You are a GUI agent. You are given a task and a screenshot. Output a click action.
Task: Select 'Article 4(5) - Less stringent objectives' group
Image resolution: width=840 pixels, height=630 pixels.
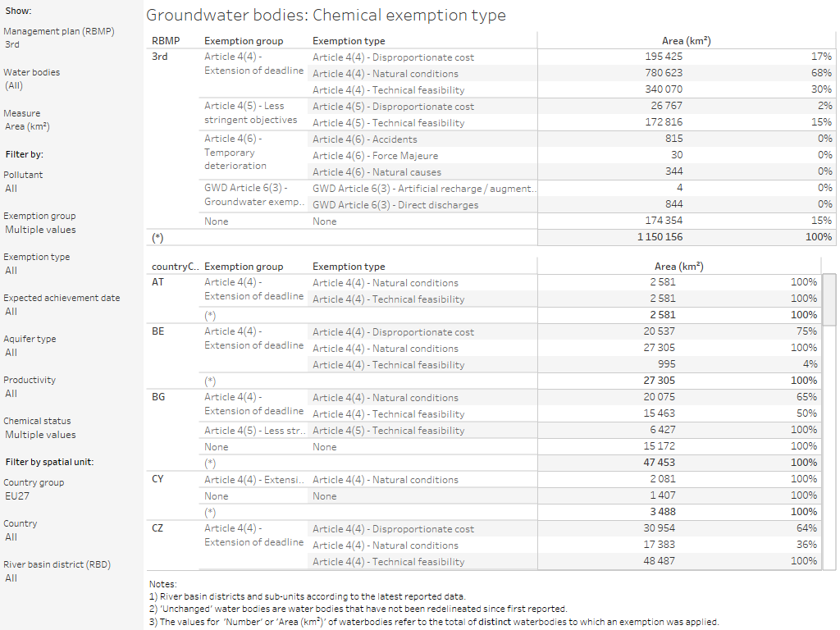pyautogui.click(x=250, y=113)
